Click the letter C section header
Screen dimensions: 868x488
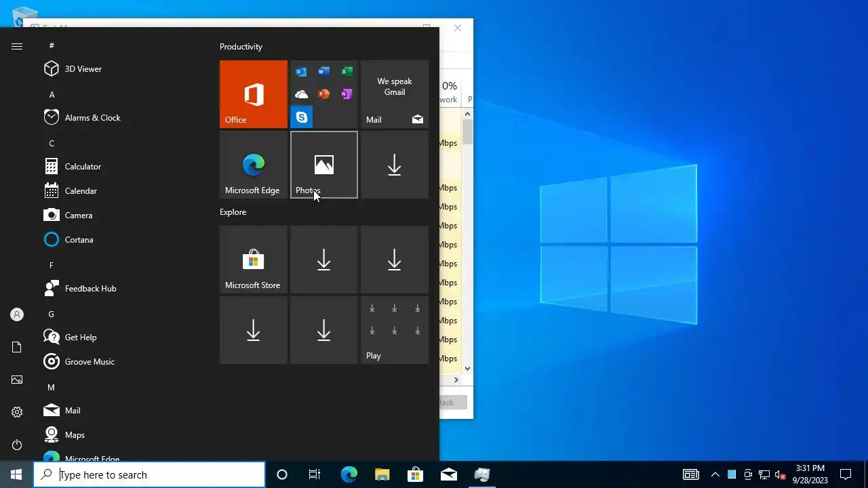tap(52, 143)
